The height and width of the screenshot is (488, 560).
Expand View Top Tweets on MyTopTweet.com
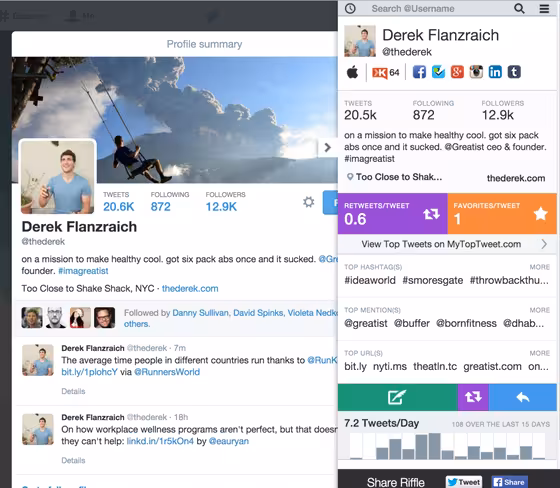pyautogui.click(x=447, y=244)
